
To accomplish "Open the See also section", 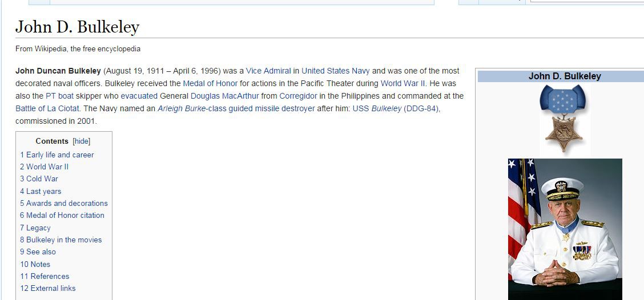I will point(38,252).
